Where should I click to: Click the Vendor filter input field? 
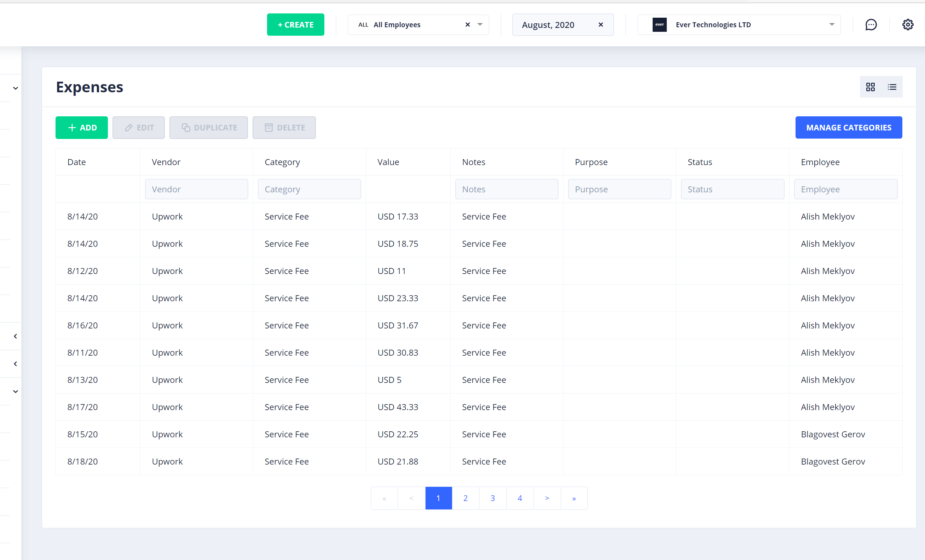click(196, 189)
